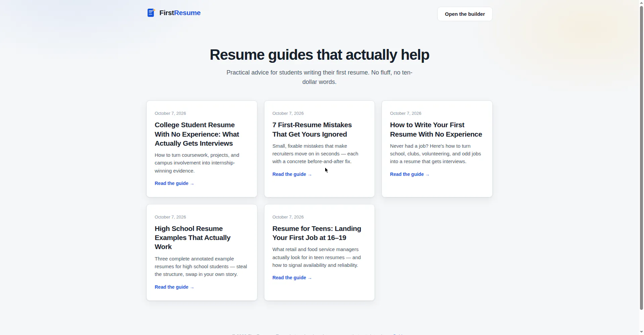Click the scrollbar up arrow
Image resolution: width=644 pixels, height=335 pixels.
coord(641,3)
